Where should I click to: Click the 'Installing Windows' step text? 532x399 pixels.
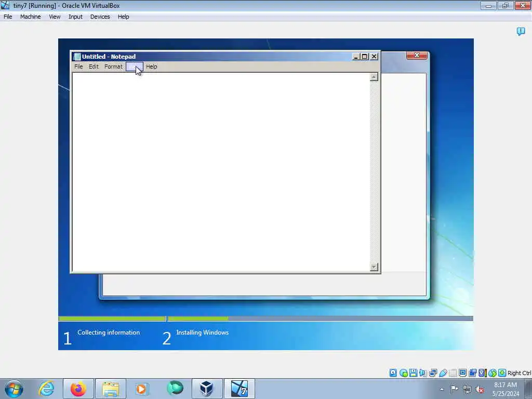(x=202, y=332)
